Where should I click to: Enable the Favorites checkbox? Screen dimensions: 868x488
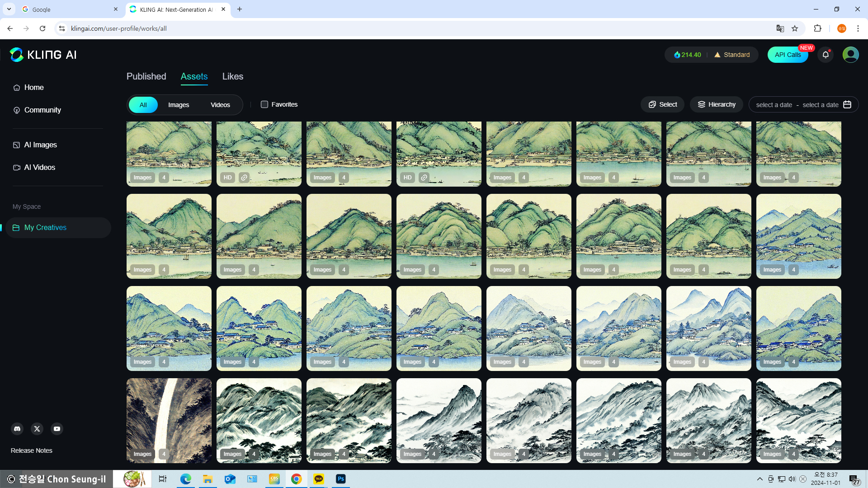(264, 104)
